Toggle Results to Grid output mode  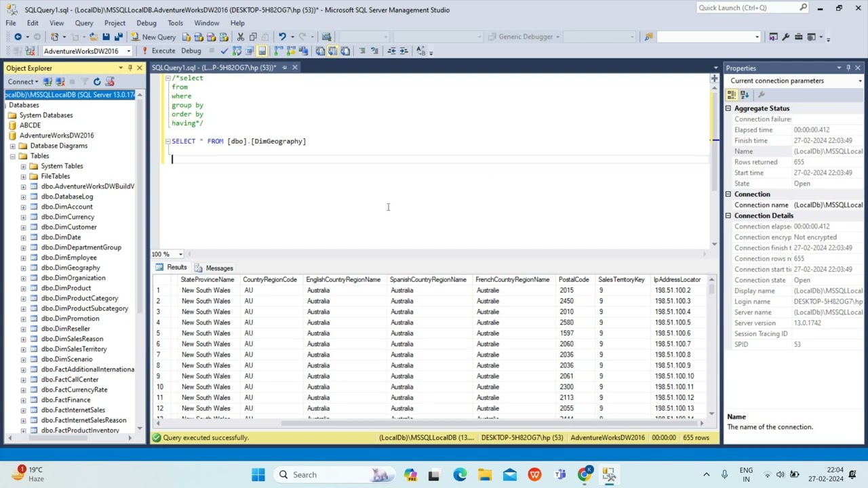pos(332,51)
